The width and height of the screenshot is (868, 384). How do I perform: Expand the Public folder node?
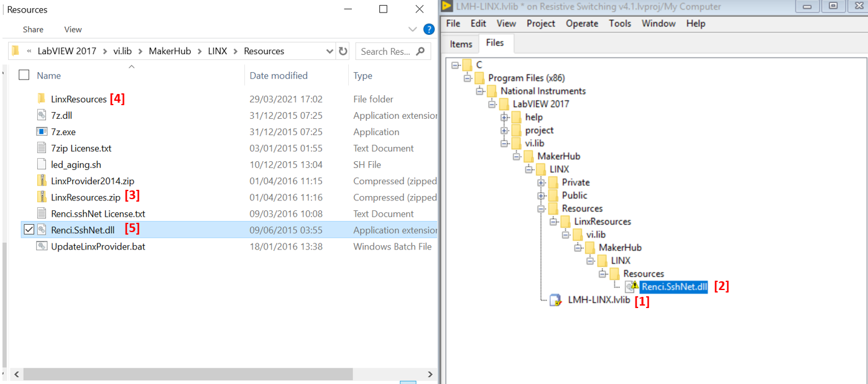pos(542,195)
